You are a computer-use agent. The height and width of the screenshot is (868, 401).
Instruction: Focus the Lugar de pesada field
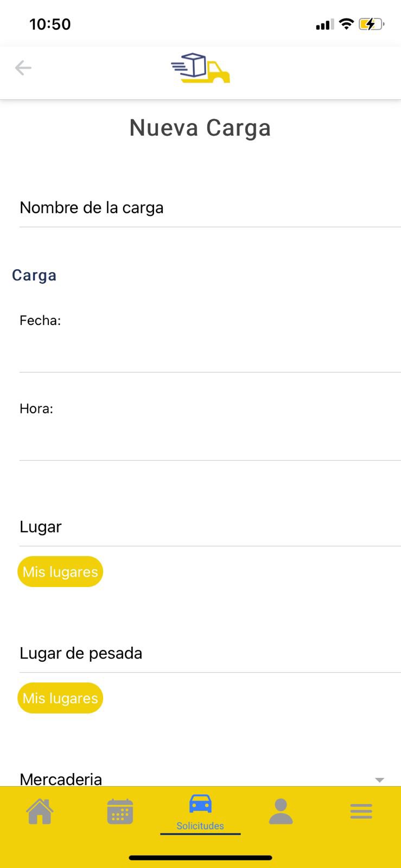[209, 653]
